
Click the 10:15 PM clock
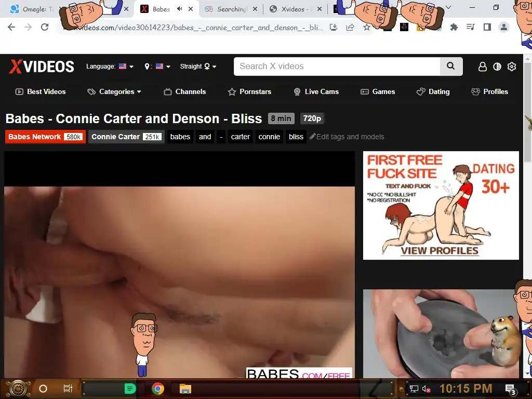[466, 389]
